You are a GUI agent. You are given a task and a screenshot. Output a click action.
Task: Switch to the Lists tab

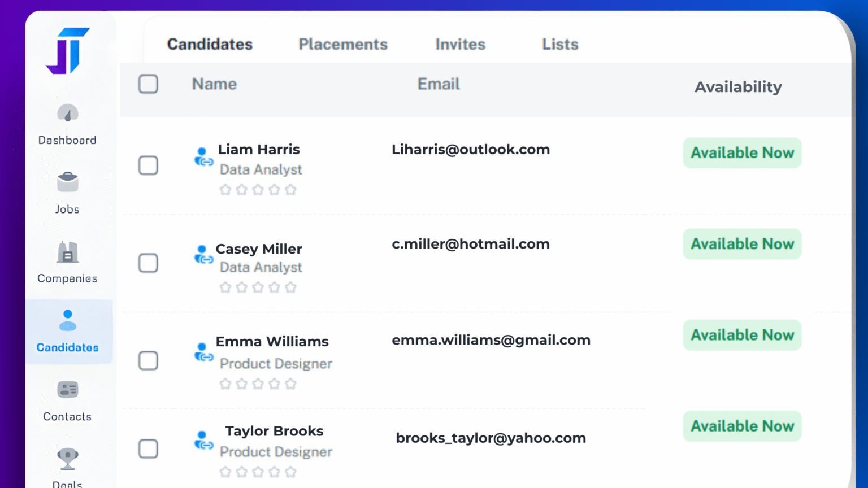[560, 44]
